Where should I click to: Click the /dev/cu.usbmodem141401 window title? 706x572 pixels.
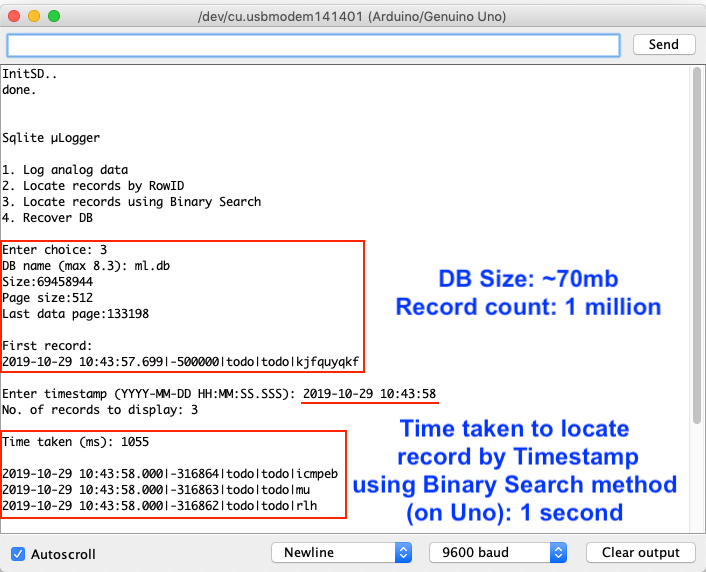tap(353, 17)
